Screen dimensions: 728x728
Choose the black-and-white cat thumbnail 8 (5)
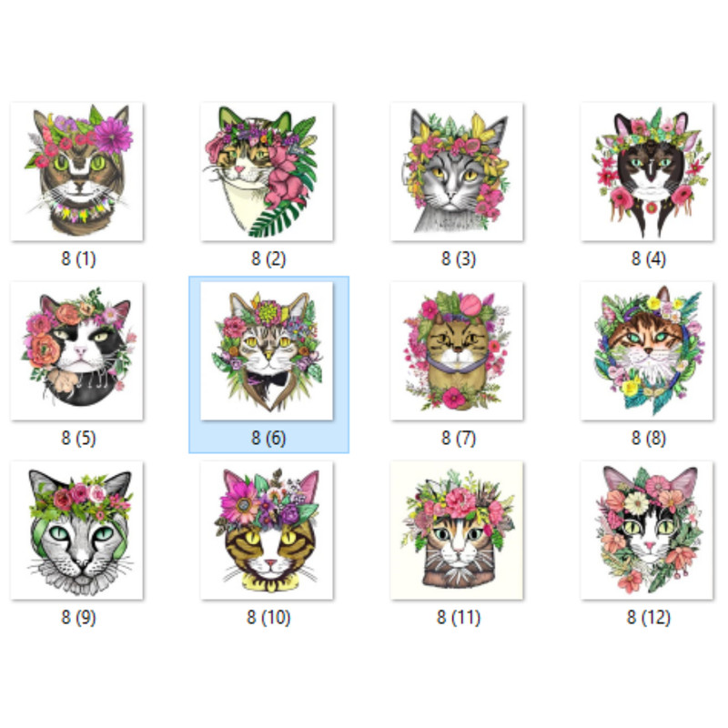(77, 350)
